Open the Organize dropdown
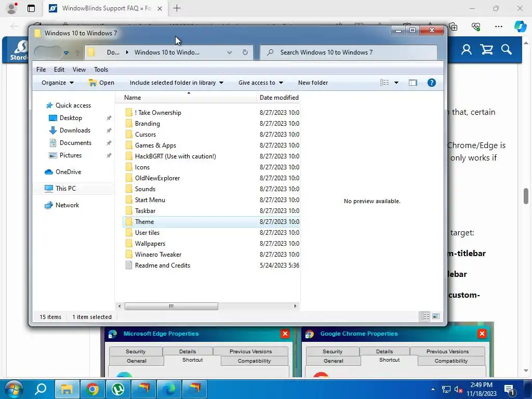Viewport: 532px width, 399px height. pos(57,83)
